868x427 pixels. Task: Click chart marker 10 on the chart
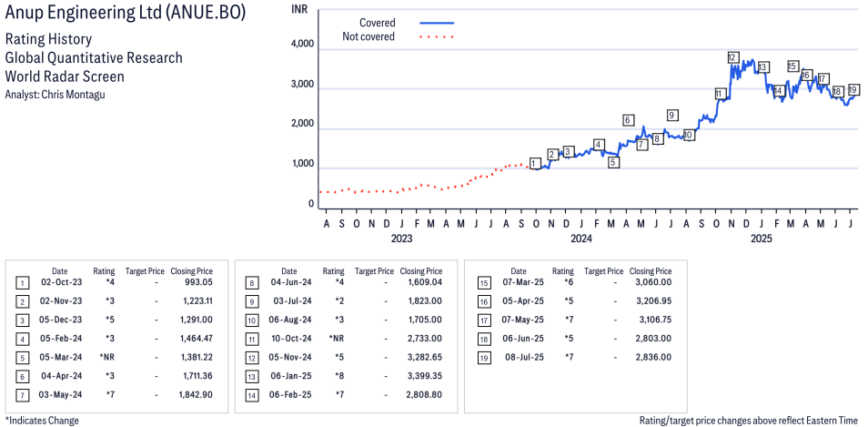tap(688, 135)
